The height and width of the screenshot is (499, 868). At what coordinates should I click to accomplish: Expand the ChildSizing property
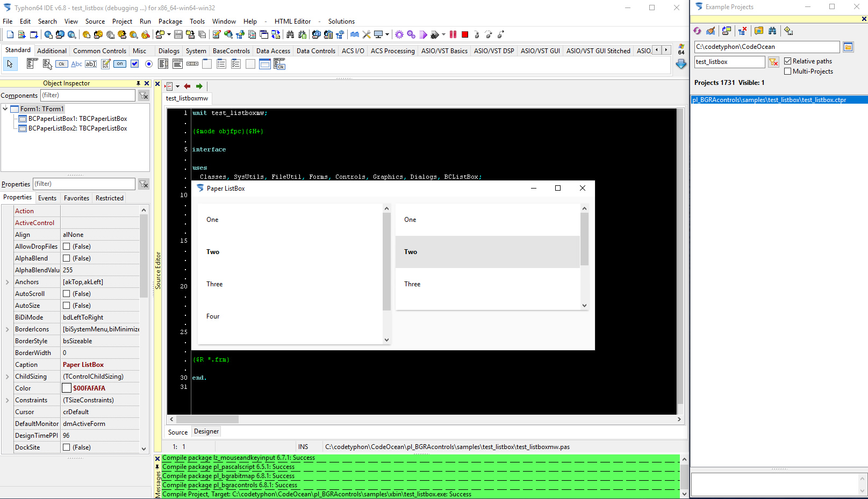click(x=8, y=377)
